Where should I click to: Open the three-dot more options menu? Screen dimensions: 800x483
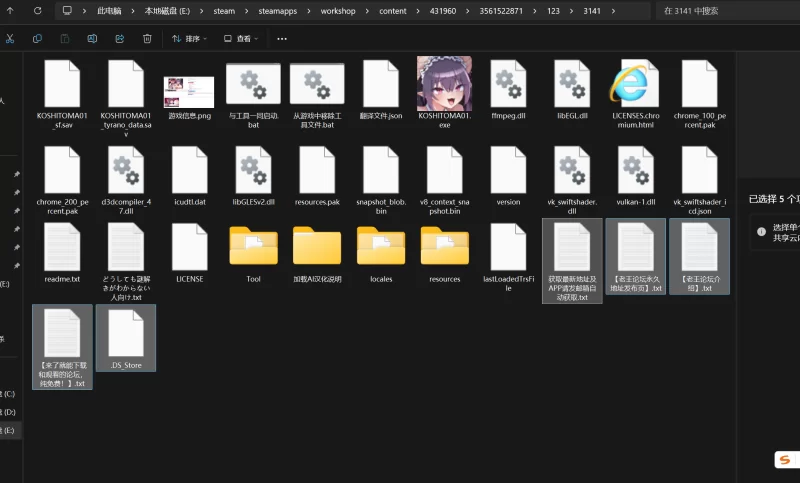[282, 39]
